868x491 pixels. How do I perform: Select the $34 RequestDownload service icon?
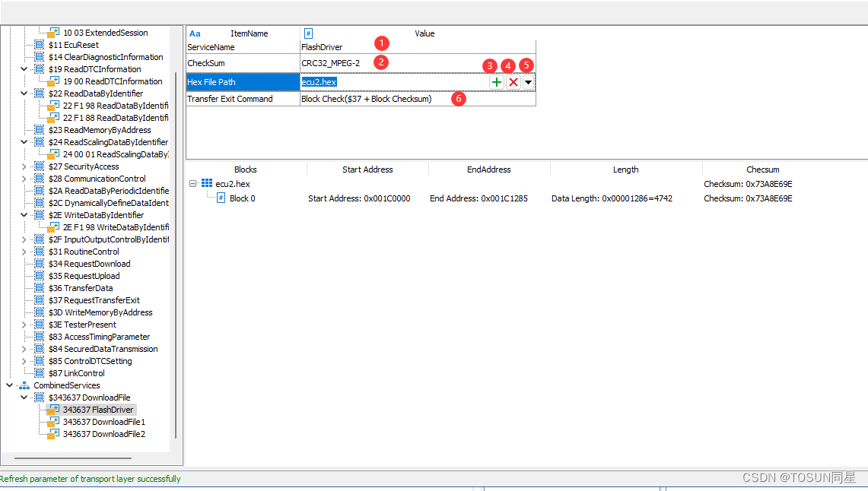point(40,264)
